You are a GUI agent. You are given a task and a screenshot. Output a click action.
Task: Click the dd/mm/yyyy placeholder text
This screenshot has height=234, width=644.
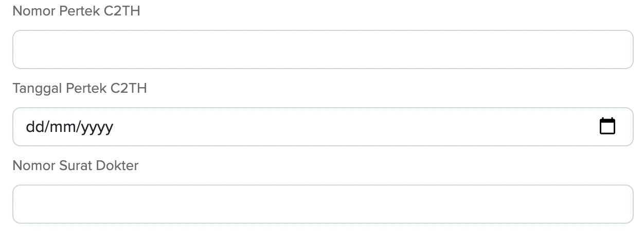coord(69,127)
